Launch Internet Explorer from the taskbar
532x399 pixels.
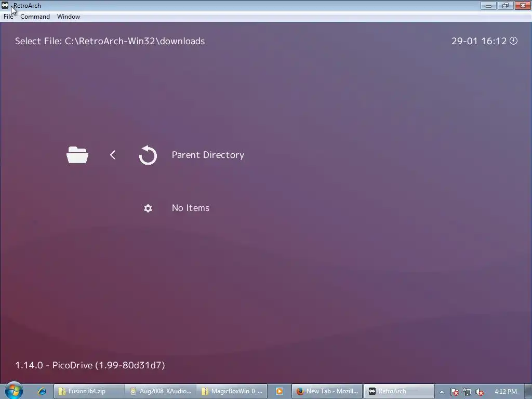click(42, 391)
